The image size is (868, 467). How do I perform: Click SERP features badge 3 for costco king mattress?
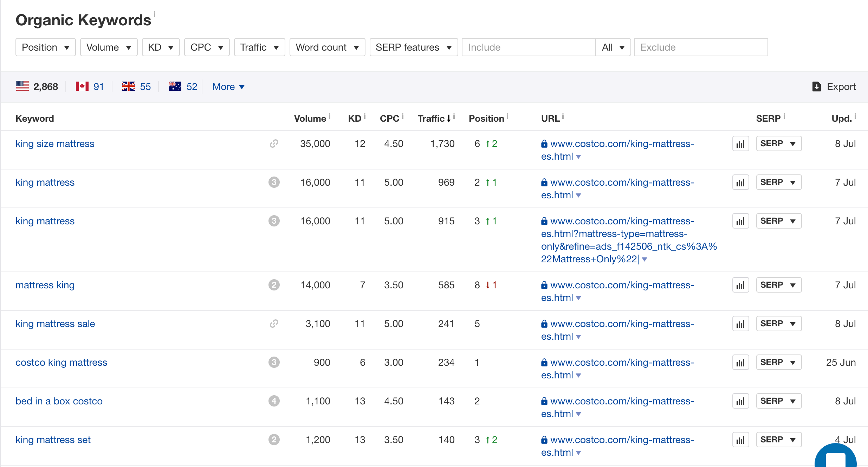[x=274, y=362]
